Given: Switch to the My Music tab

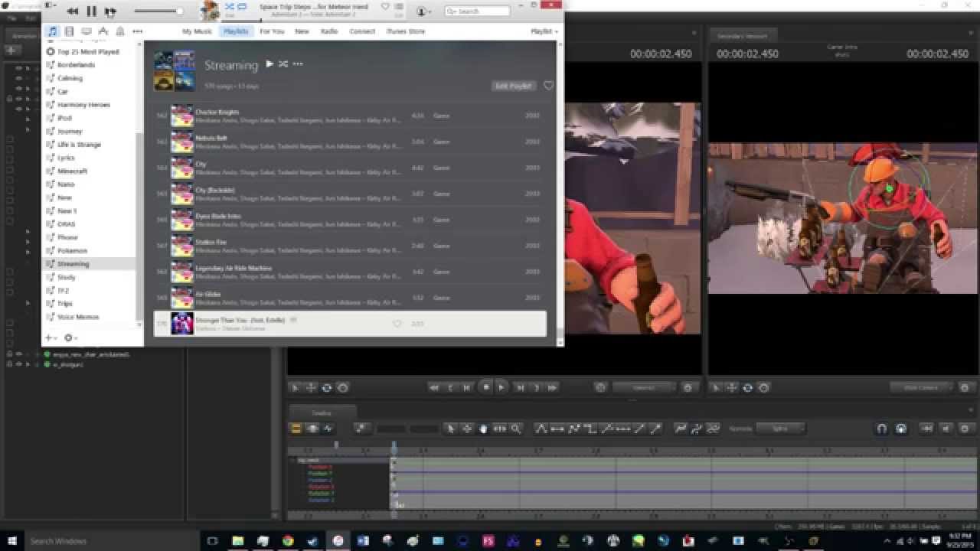Looking at the screenshot, I should (x=198, y=31).
